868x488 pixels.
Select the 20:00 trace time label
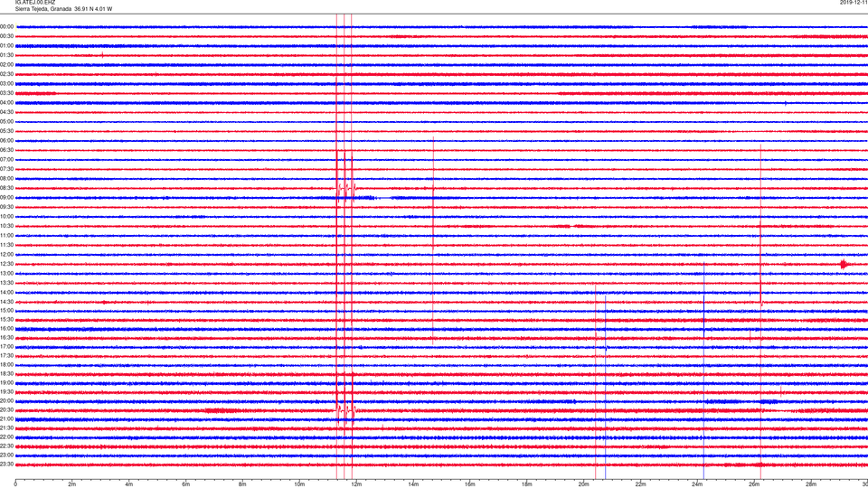coord(6,401)
